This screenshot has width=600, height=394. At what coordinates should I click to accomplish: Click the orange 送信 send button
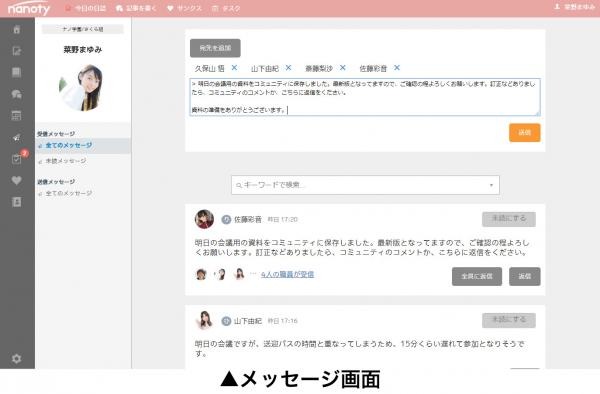(x=525, y=133)
